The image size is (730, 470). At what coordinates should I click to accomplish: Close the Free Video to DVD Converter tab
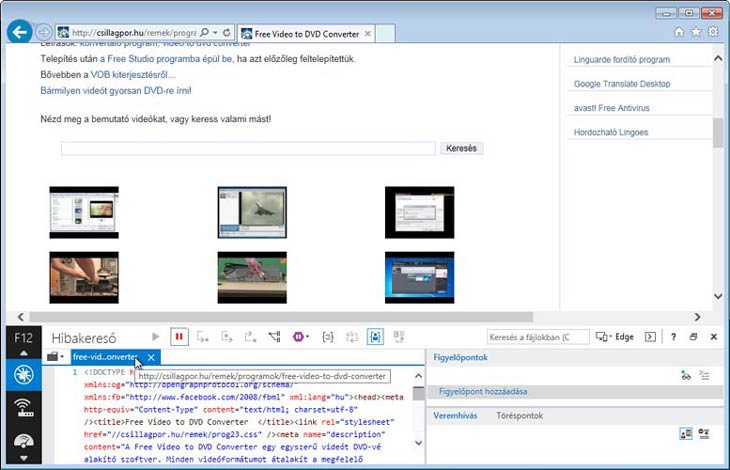click(368, 34)
